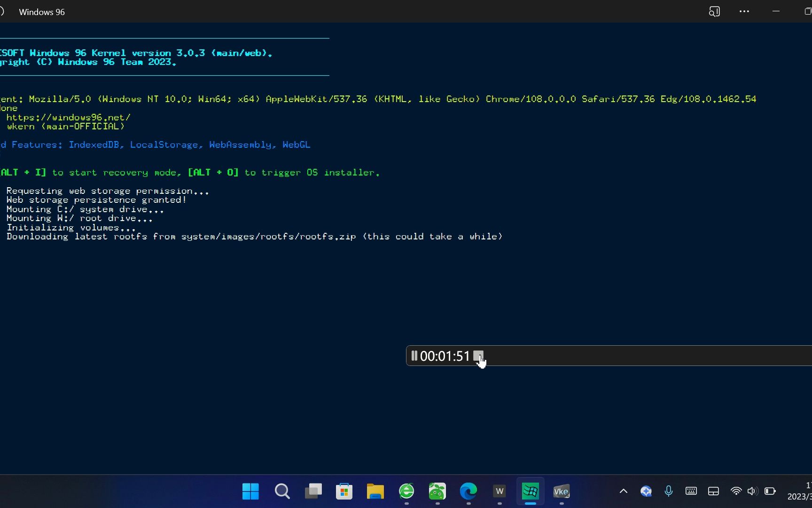Open the Windows Start menu
812x508 pixels.
pos(250,492)
